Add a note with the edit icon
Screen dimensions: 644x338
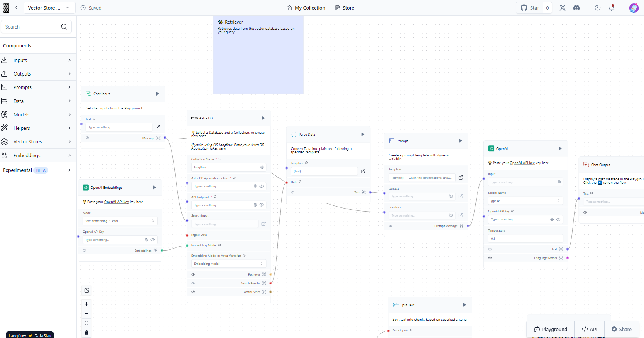point(86,290)
